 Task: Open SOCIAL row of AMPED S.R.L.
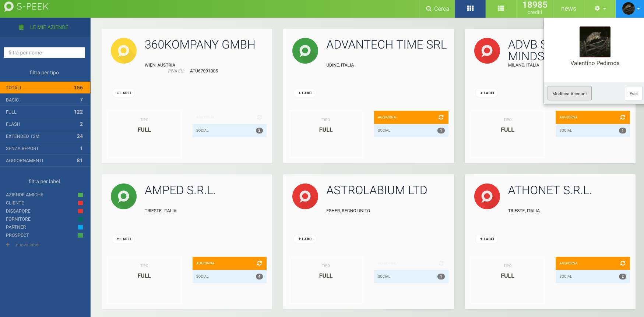(229, 277)
